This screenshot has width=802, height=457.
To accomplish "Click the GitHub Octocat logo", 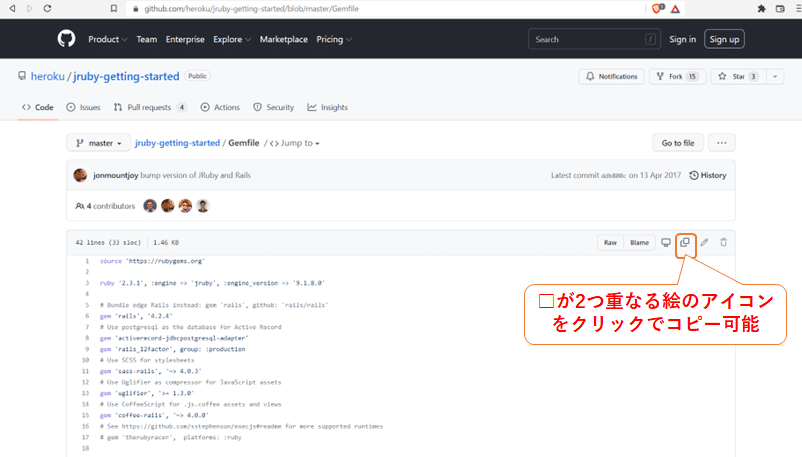I will [x=66, y=39].
